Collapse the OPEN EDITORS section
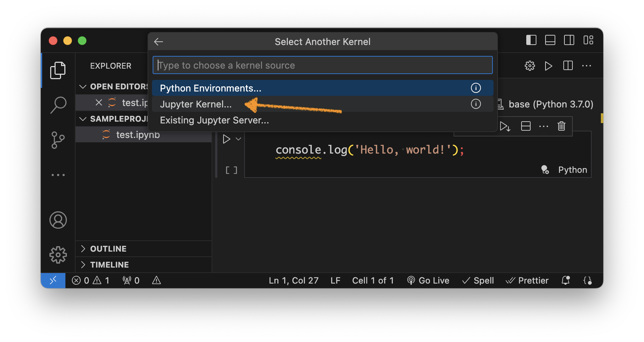Image resolution: width=644 pixels, height=342 pixels. tap(83, 86)
